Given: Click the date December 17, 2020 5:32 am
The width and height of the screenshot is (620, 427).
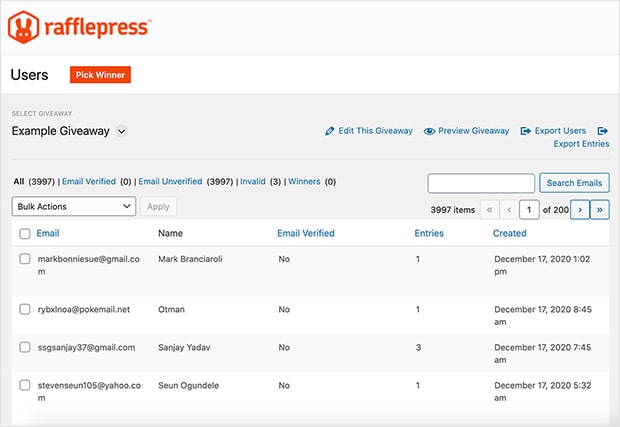Looking at the screenshot, I should (x=542, y=391).
